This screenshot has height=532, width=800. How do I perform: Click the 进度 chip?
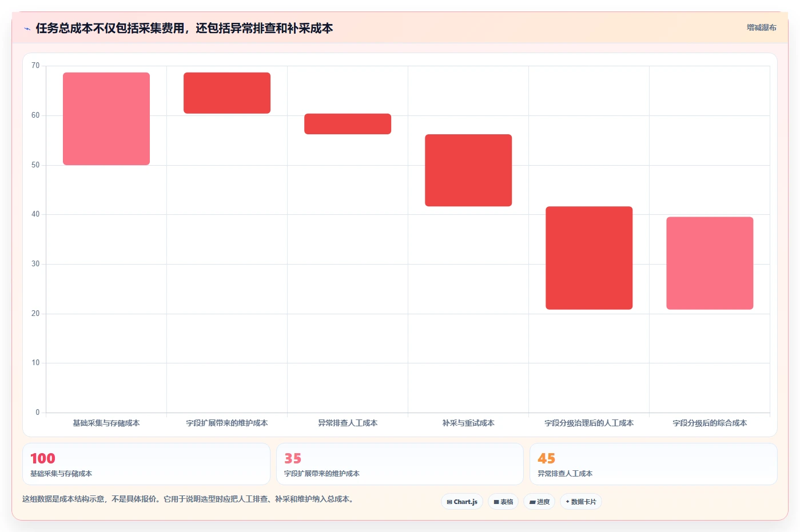[x=539, y=502]
